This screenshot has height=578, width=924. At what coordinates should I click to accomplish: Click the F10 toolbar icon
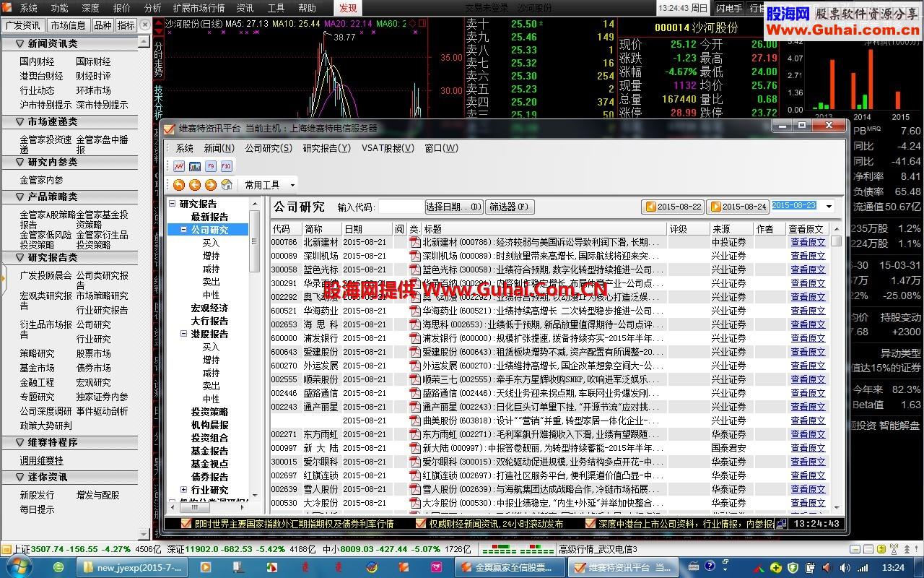tap(226, 166)
